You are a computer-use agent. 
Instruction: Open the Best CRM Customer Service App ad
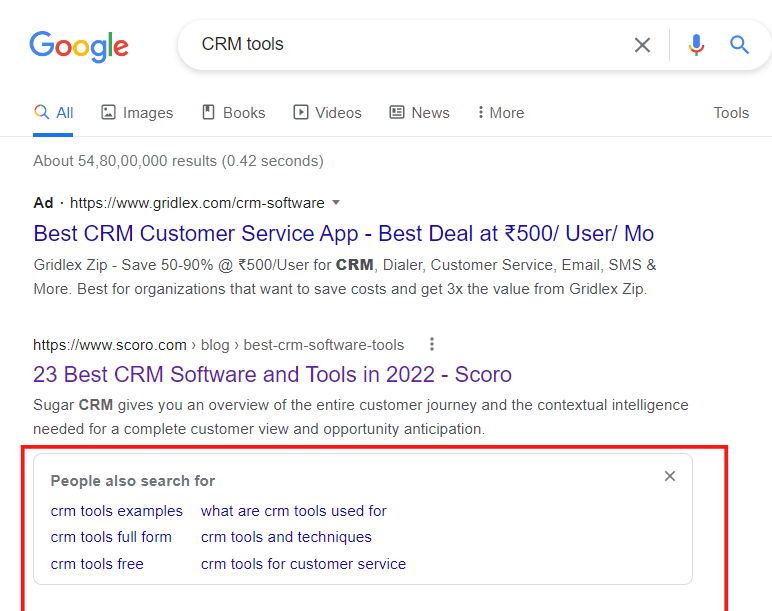[x=344, y=233]
